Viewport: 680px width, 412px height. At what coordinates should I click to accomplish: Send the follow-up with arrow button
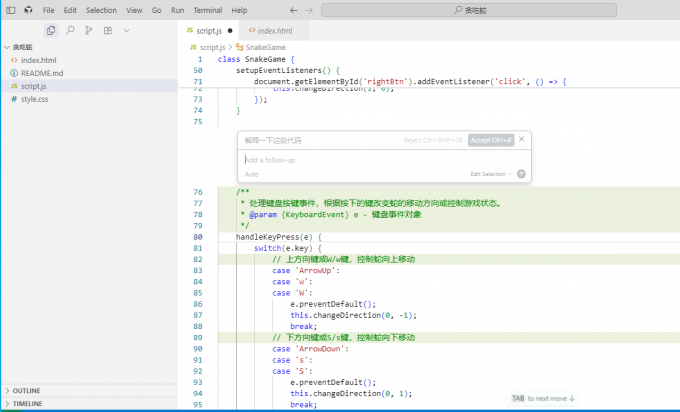[521, 174]
